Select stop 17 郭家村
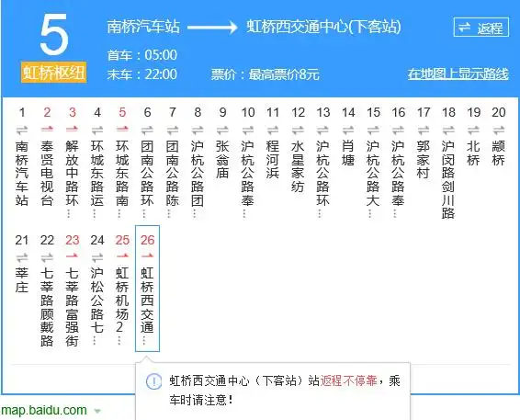The width and height of the screenshot is (520, 420). pos(424,160)
